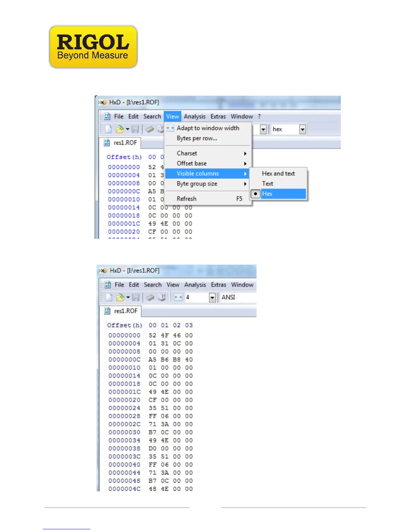
Task: Open Extras menu in lower HxD window
Action: pos(219,284)
